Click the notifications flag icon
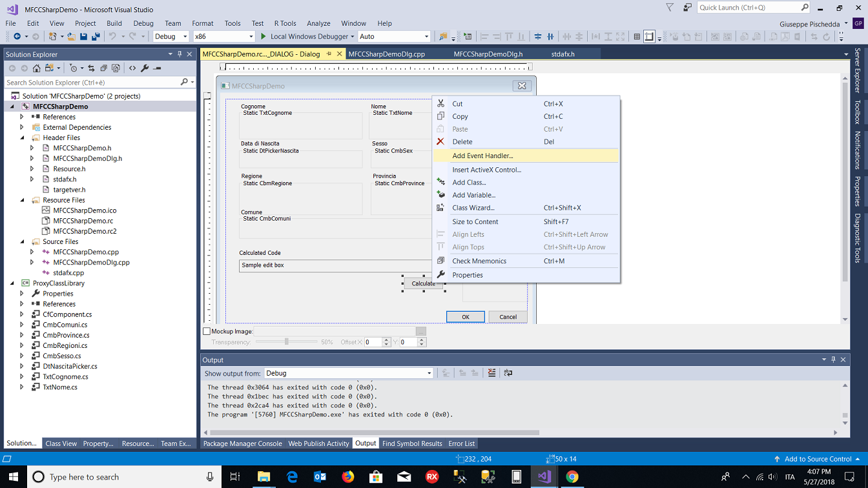Screen dimensions: 868x488 [670, 8]
